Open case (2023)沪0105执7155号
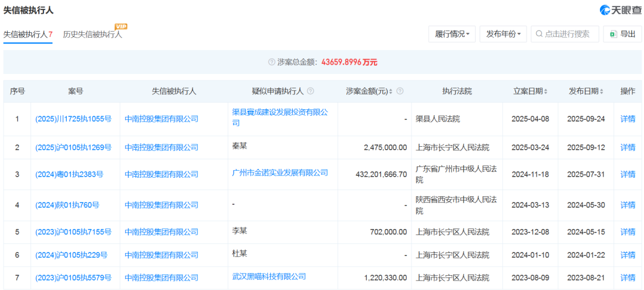The width and height of the screenshot is (644, 290). point(73,232)
